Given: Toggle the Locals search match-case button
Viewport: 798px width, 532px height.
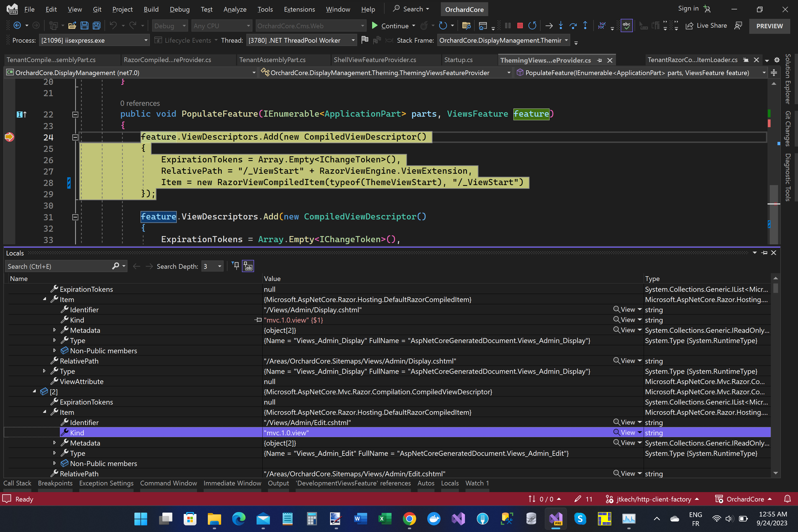Looking at the screenshot, I should click(248, 266).
